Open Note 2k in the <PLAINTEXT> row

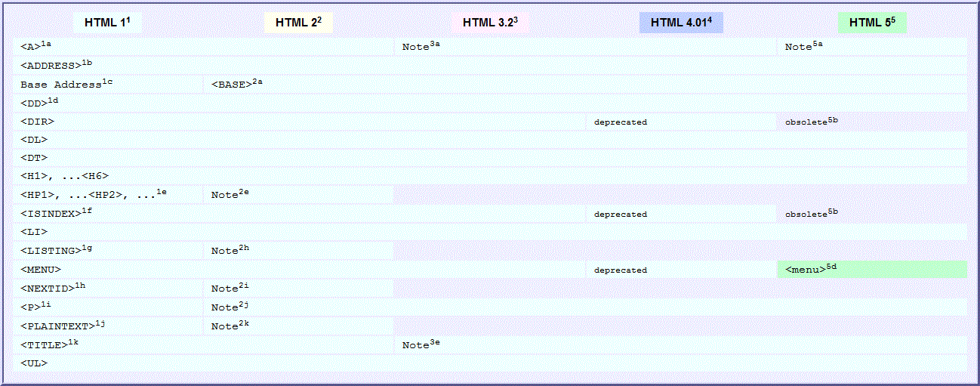click(x=230, y=325)
